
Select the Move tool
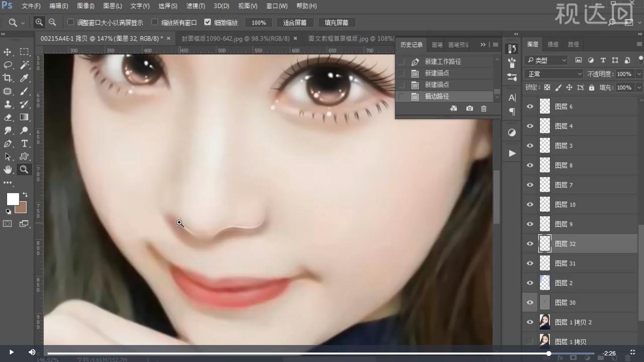(x=8, y=52)
